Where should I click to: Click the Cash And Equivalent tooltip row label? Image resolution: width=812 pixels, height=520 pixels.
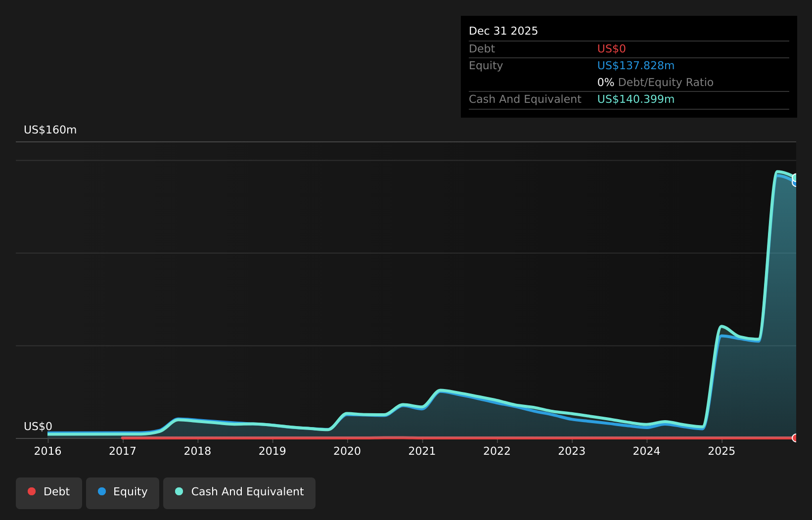tap(525, 99)
